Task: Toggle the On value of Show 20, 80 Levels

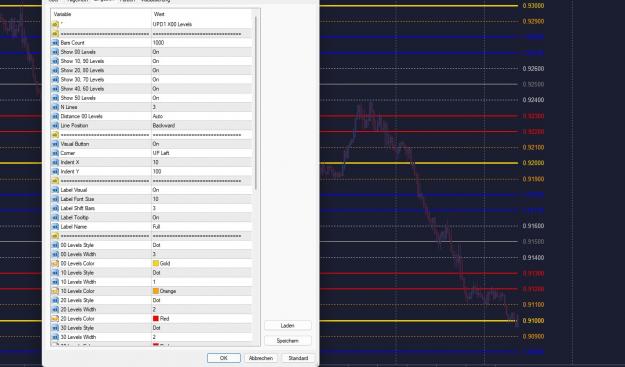Action: [156, 70]
